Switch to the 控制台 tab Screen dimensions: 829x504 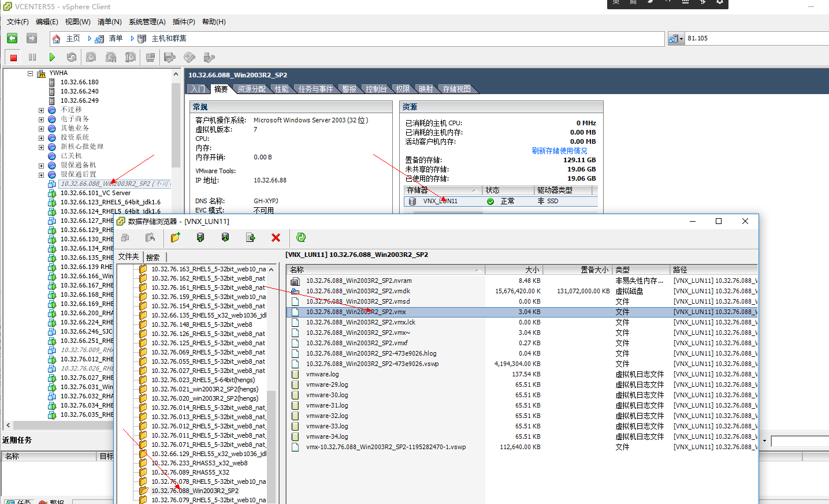376,89
